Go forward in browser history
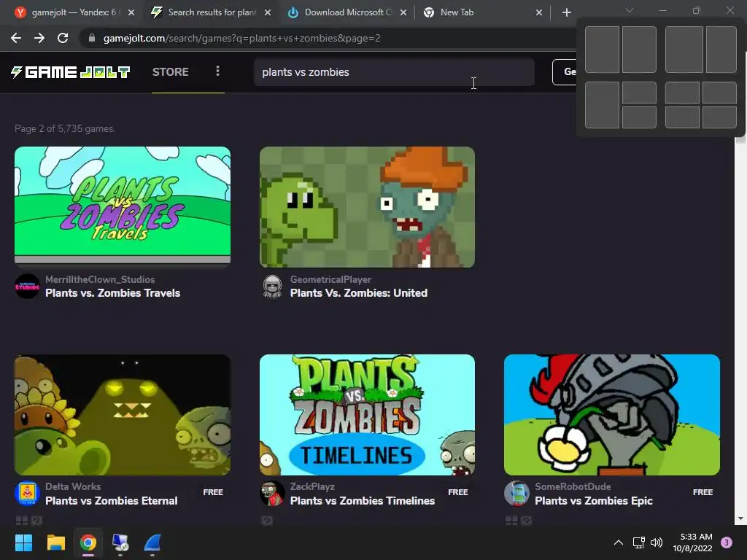Image resolution: width=747 pixels, height=560 pixels. (x=39, y=38)
